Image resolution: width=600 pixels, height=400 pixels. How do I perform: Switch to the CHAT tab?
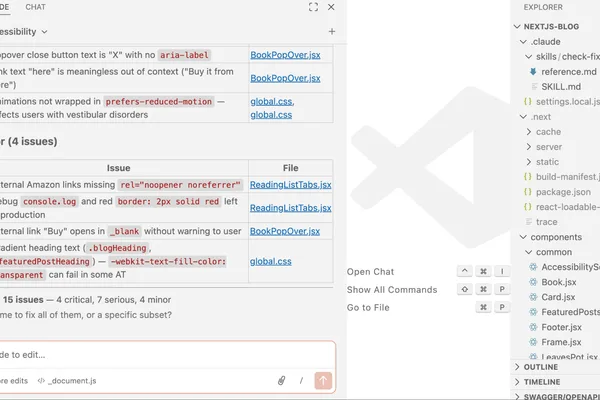click(x=35, y=7)
